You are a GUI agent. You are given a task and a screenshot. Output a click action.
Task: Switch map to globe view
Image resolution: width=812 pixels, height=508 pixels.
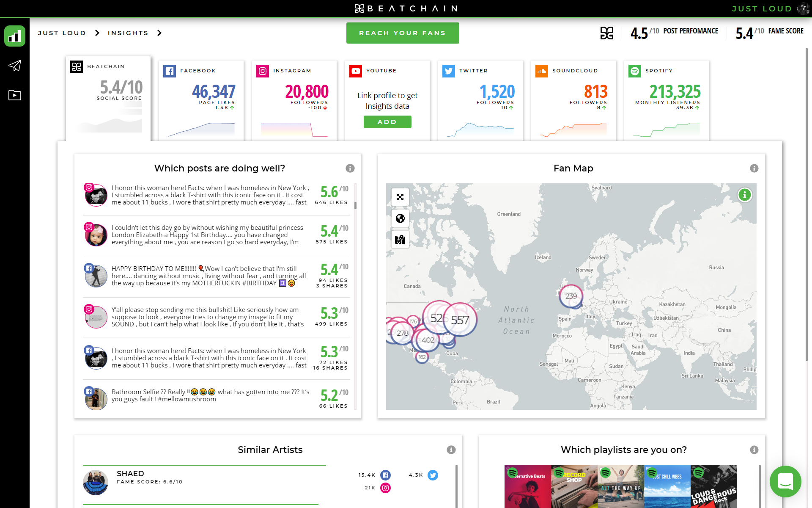[x=400, y=218]
